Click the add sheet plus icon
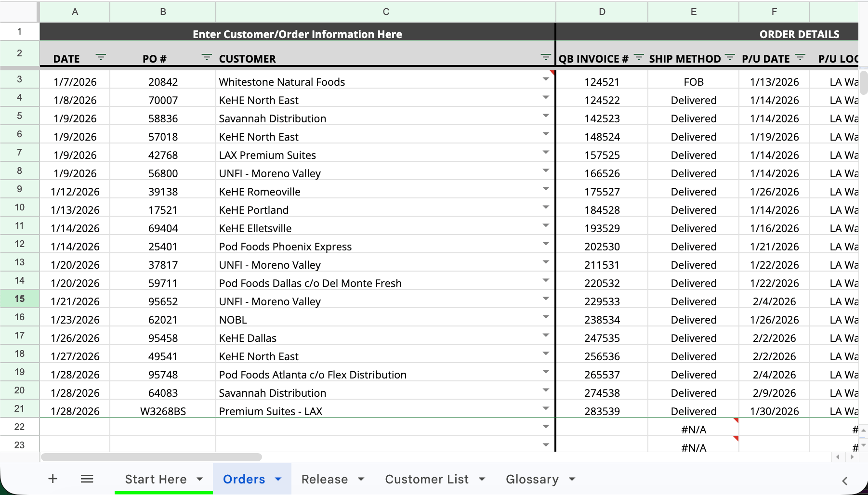The height and width of the screenshot is (495, 868). [x=53, y=479]
